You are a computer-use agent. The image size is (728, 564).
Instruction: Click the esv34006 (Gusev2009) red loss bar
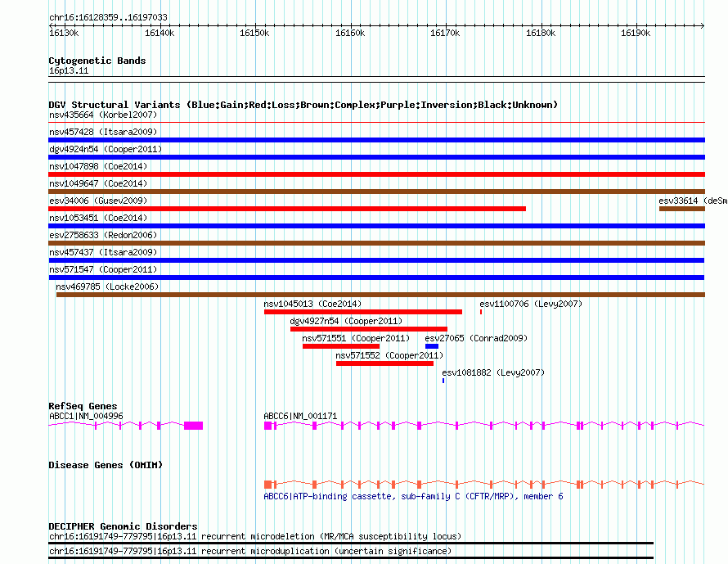coord(287,209)
